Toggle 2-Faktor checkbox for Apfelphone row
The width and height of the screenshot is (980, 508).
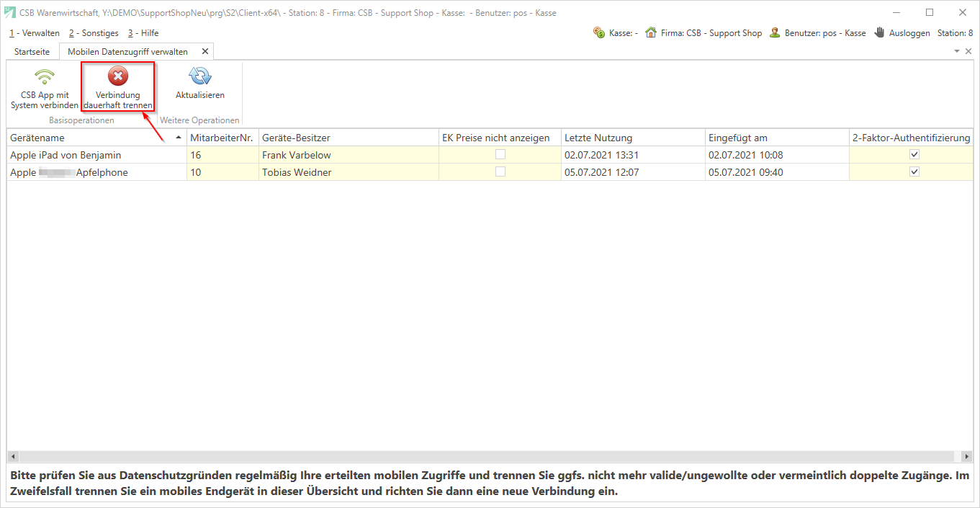[x=914, y=171]
